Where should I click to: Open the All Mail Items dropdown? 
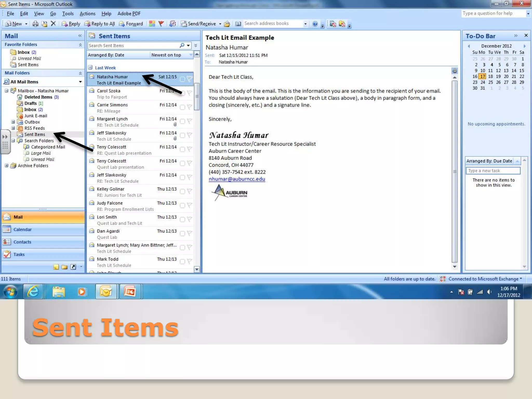[x=80, y=82]
